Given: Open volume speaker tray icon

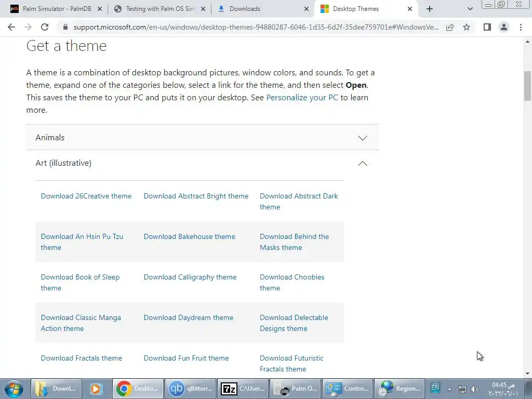Looking at the screenshot, I should click(x=475, y=389).
